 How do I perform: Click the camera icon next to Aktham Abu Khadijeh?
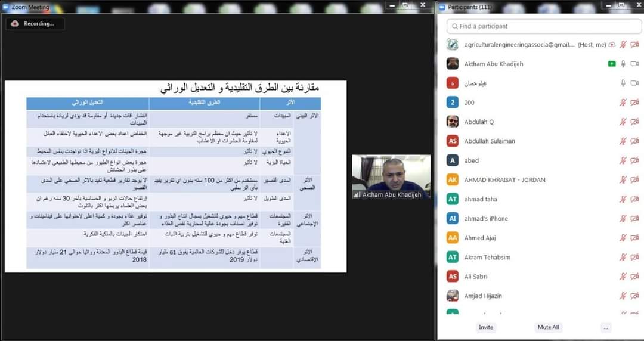pos(634,64)
